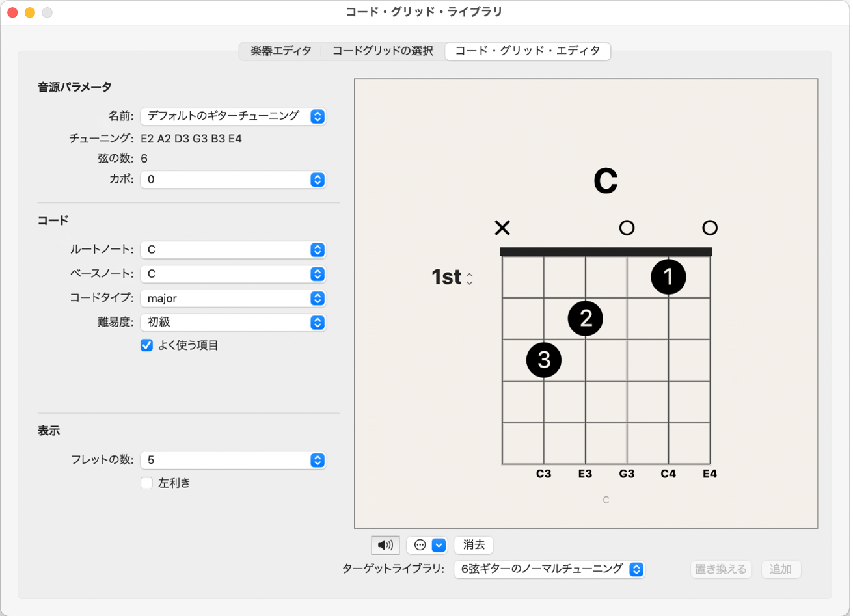Click the open string circle above G3
Image resolution: width=853 pixels, height=616 pixels.
(627, 228)
